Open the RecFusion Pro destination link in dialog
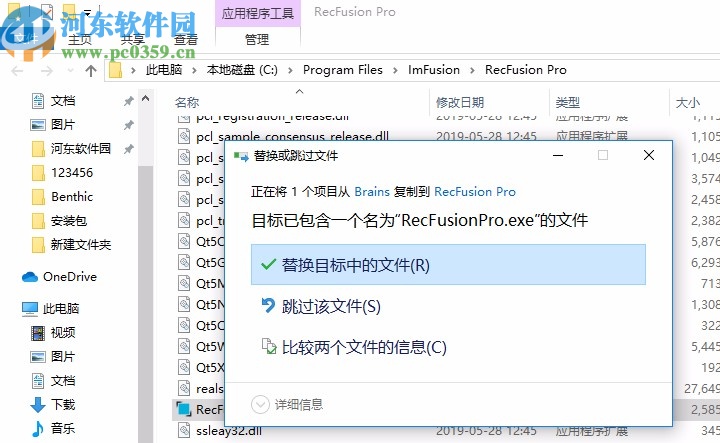The width and height of the screenshot is (720, 443). [x=475, y=191]
